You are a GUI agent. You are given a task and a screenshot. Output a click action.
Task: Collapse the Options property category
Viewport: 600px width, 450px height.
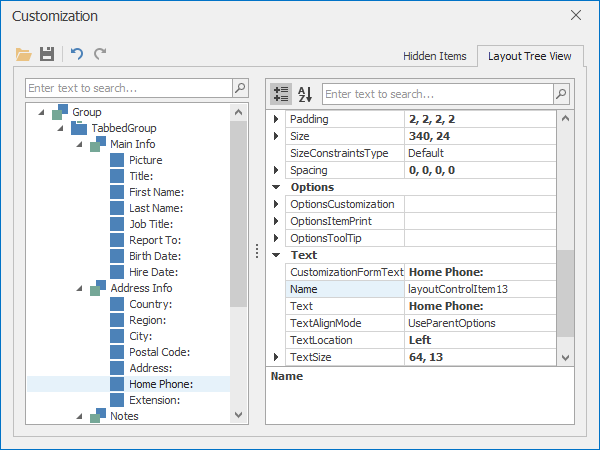[x=277, y=187]
